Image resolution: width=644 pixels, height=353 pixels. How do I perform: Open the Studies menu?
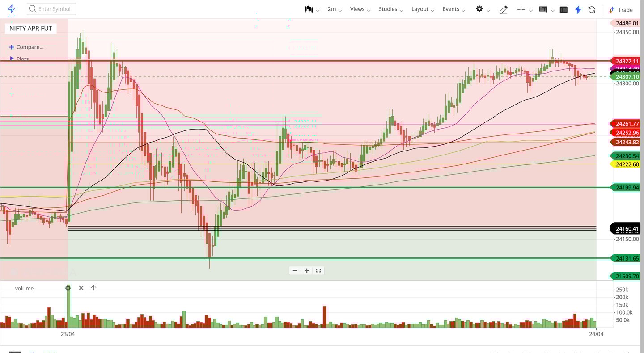pyautogui.click(x=391, y=9)
